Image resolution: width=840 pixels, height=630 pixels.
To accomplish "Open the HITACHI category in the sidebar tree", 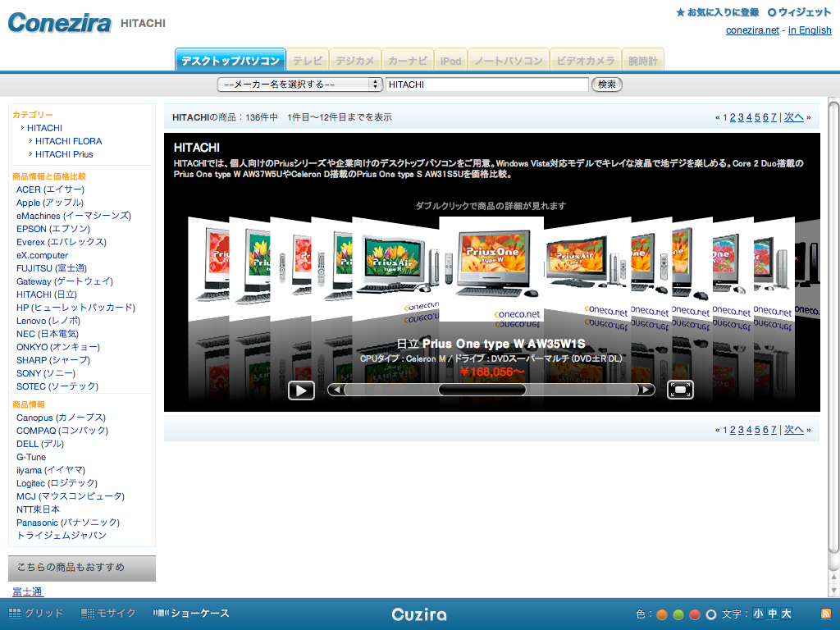I will click(44, 128).
